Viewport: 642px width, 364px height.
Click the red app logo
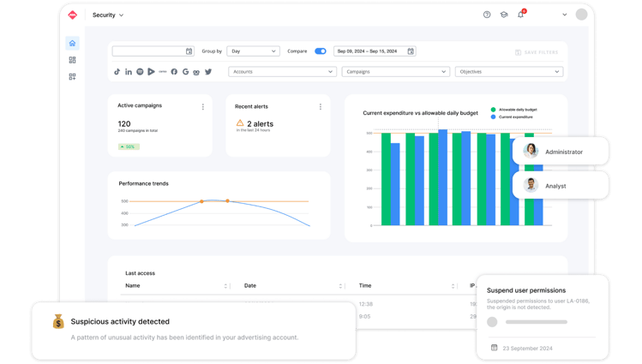(73, 15)
